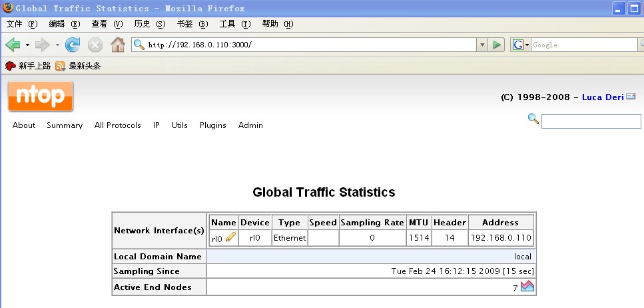The image size is (644, 308).
Task: Click the ntop search magnifier icon
Action: (533, 119)
